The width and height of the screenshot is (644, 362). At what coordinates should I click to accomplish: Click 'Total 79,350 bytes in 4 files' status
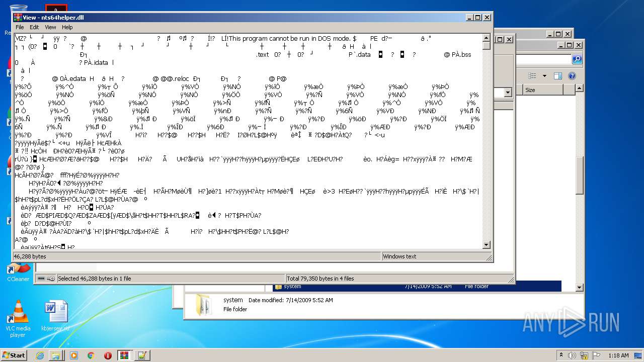(x=320, y=279)
